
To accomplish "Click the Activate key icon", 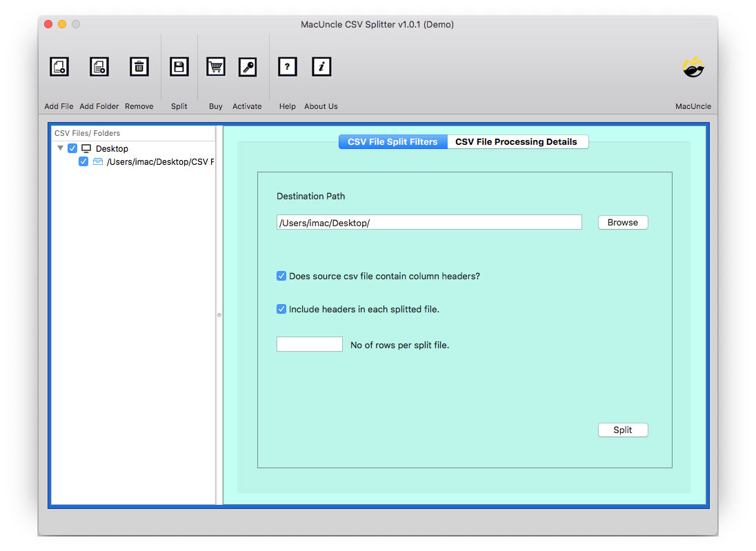I will click(248, 66).
